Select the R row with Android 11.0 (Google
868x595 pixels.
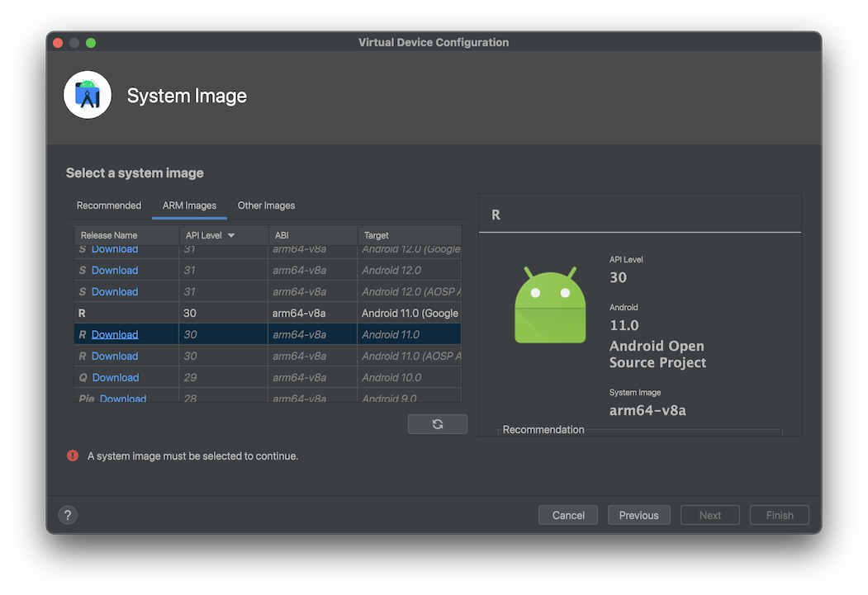click(268, 314)
